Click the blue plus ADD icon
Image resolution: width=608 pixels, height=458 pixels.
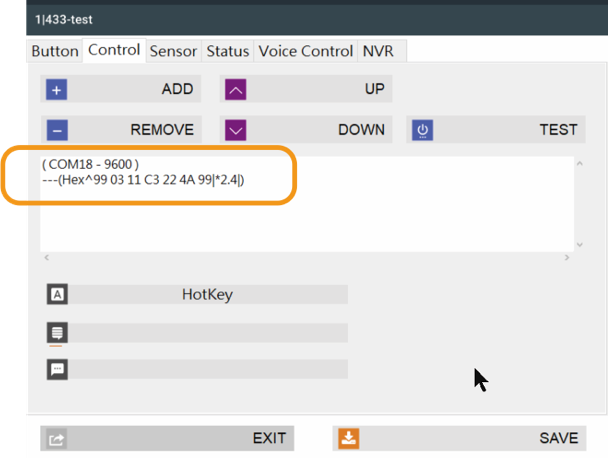[57, 90]
